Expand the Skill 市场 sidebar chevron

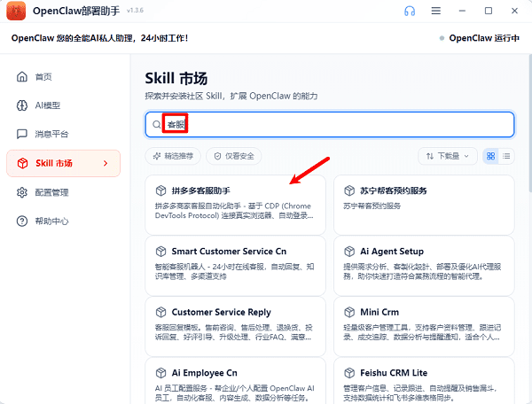(x=106, y=163)
